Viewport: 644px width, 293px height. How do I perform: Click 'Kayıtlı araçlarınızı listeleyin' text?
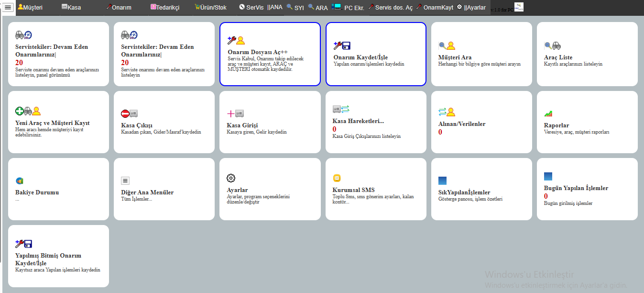point(573,64)
